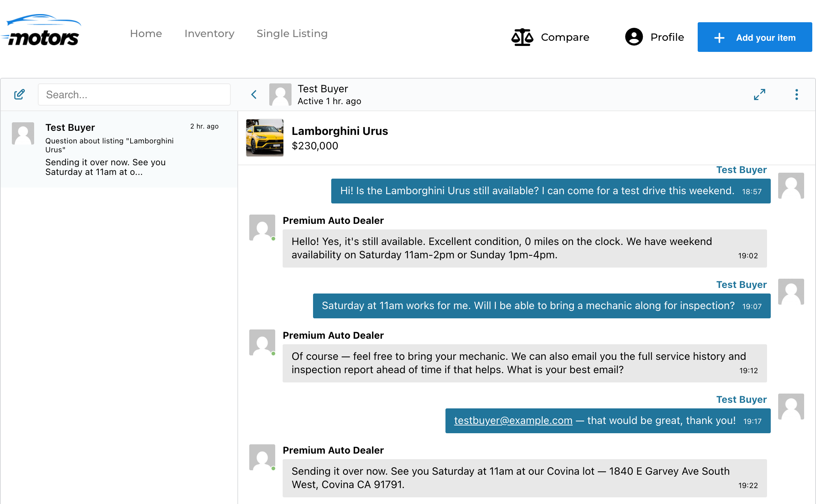Click Premium Auto Dealer name above 19:12 message
816x504 pixels.
click(x=333, y=335)
